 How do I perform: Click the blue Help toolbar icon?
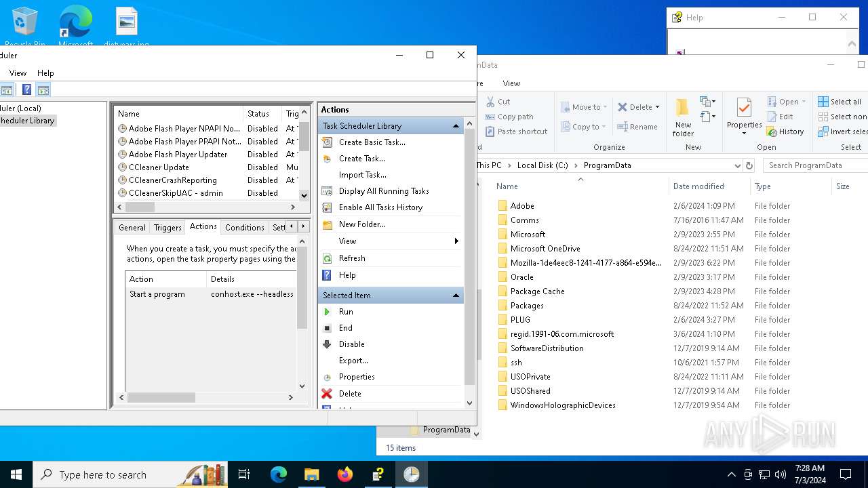click(26, 89)
